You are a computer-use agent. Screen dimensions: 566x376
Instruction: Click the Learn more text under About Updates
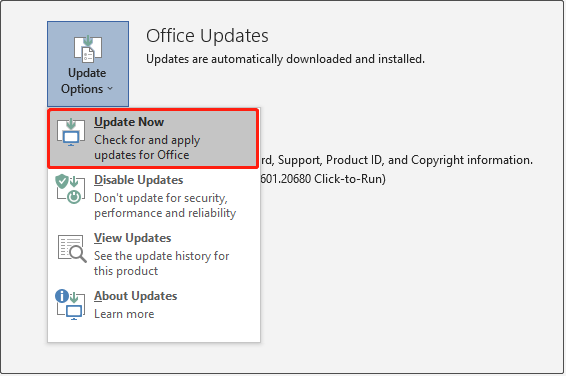pyautogui.click(x=124, y=314)
